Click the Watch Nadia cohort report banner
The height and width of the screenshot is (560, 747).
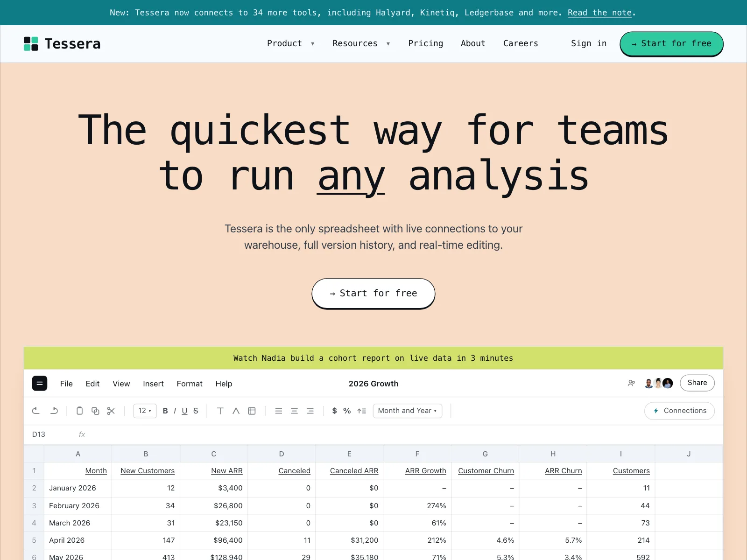(373, 358)
